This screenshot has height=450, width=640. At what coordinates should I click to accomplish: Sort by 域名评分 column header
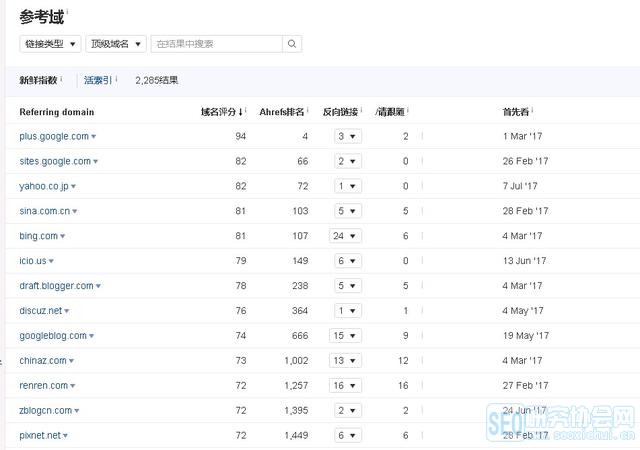(222, 112)
